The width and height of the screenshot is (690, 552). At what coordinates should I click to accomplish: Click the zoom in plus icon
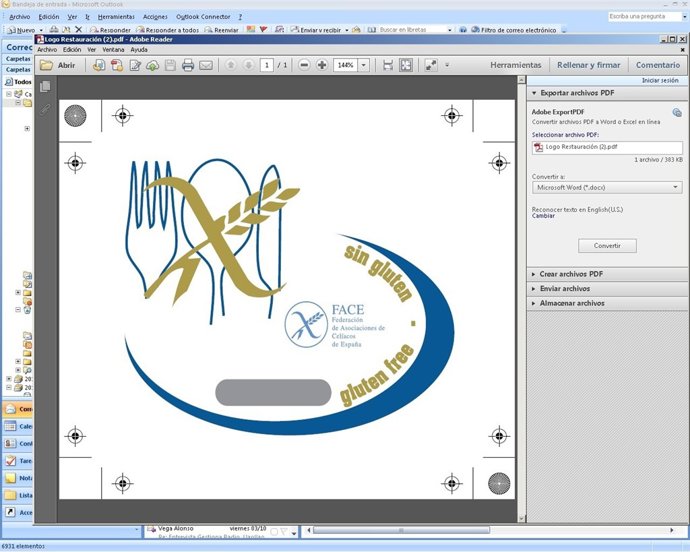point(321,65)
